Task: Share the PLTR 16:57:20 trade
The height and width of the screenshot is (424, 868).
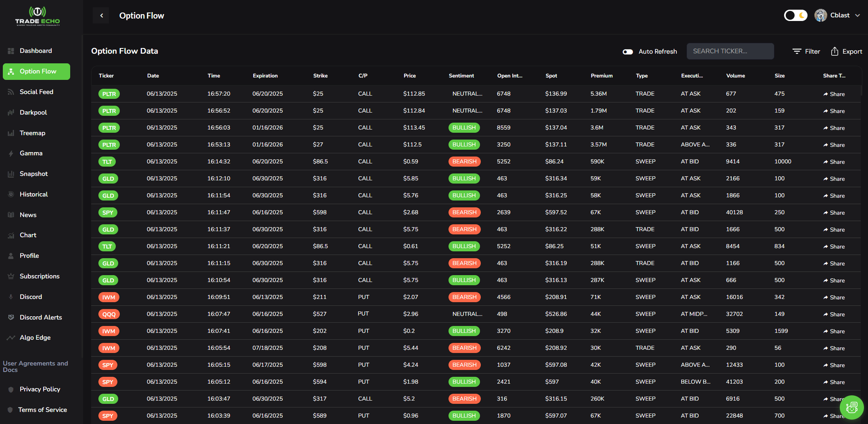Action: (x=834, y=94)
